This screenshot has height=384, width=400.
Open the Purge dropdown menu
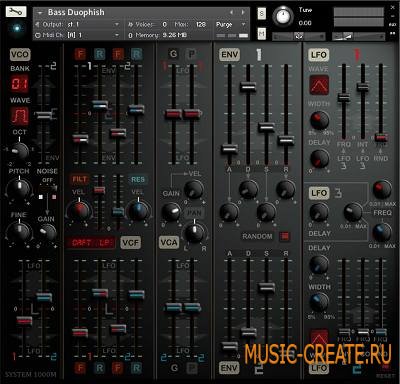231,24
